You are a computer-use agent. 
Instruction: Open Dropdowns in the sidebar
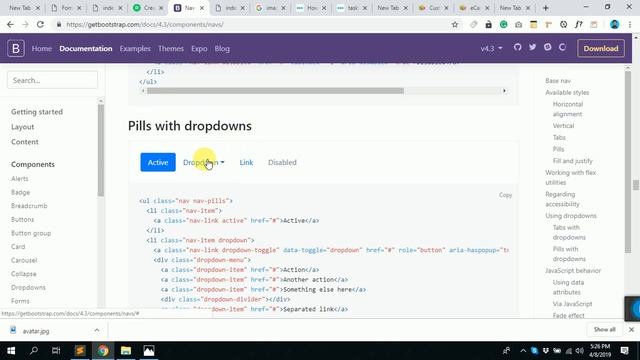pyautogui.click(x=28, y=287)
